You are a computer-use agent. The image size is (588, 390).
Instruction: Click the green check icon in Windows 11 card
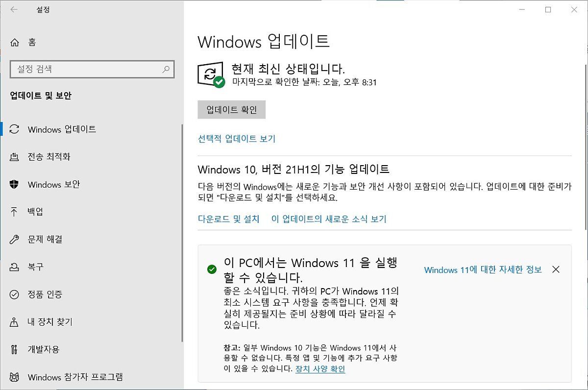click(212, 269)
